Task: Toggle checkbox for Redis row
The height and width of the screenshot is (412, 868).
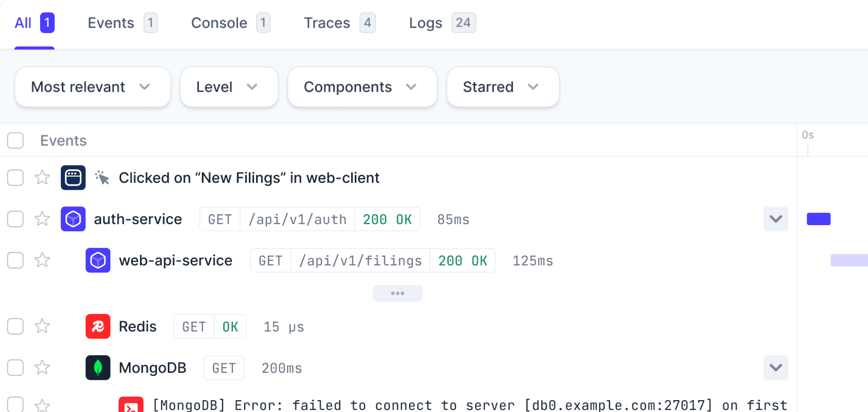Action: pyautogui.click(x=15, y=326)
